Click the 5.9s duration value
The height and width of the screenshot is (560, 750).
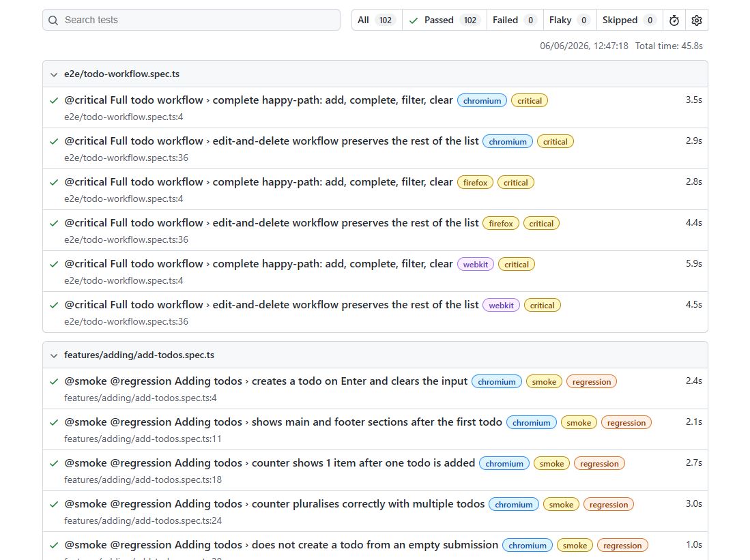click(693, 263)
